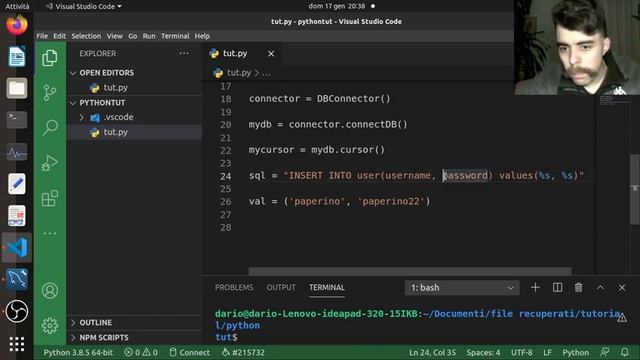640x360 pixels.
Task: Open the Help menu
Action: tap(202, 36)
